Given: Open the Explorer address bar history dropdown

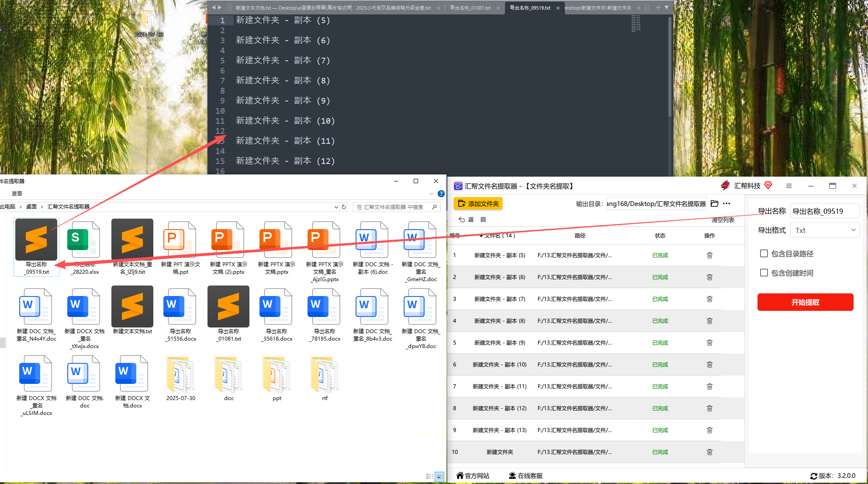Looking at the screenshot, I should pos(336,207).
